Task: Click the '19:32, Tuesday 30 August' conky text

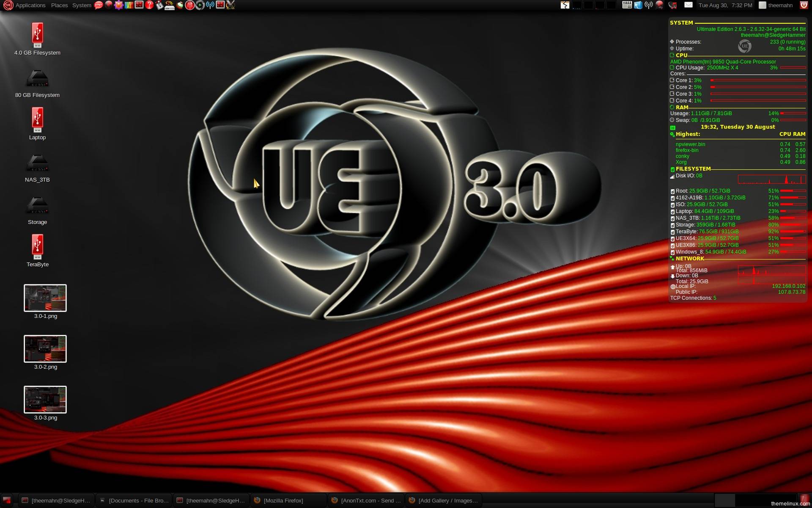Action: [738, 127]
